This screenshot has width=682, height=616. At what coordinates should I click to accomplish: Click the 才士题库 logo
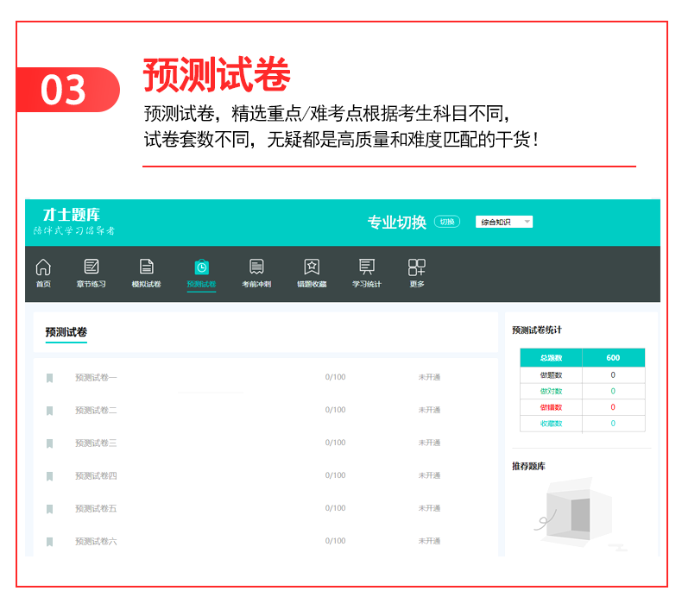pos(72,215)
